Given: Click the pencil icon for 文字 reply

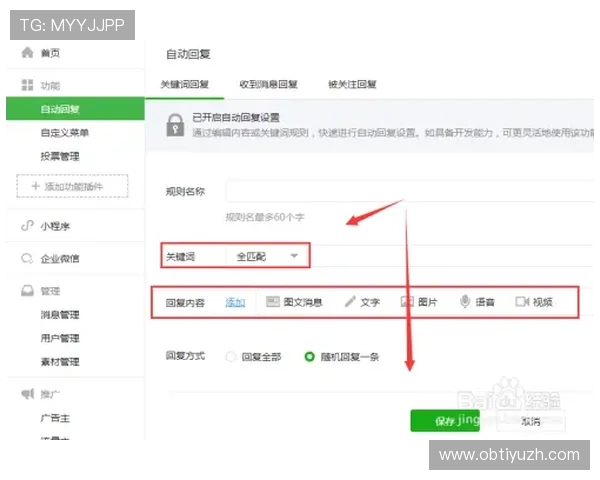Looking at the screenshot, I should click(x=350, y=302).
